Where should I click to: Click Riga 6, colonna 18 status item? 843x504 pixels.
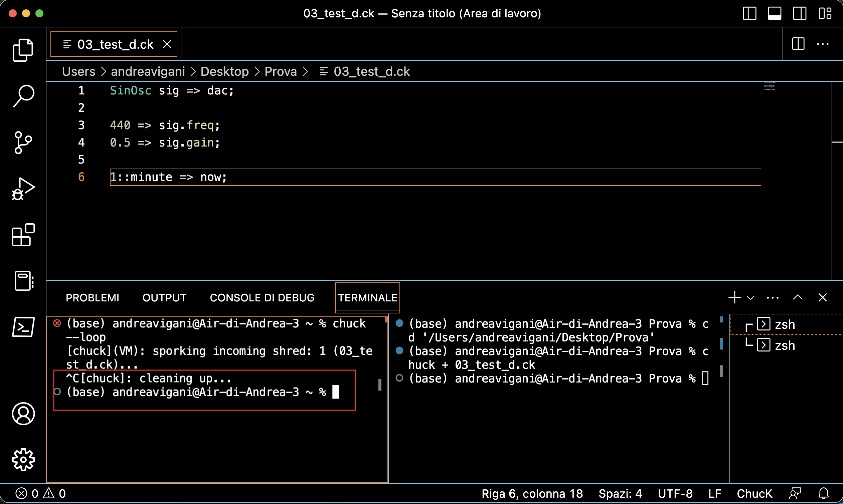pyautogui.click(x=532, y=493)
